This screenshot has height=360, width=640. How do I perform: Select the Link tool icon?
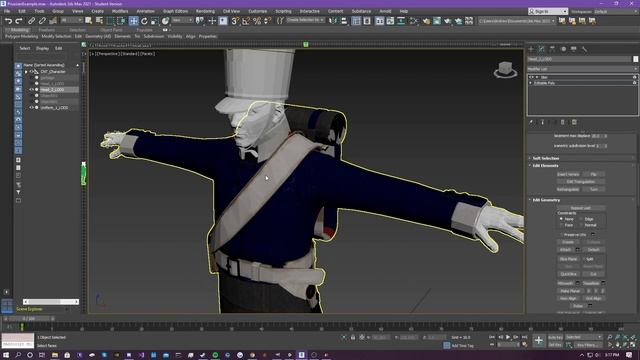31,21
